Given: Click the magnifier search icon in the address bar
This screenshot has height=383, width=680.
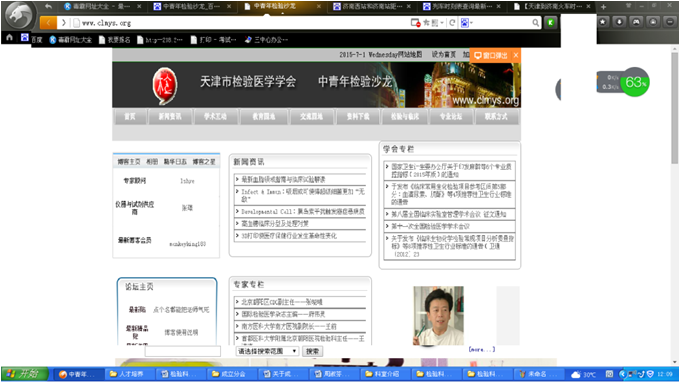Looking at the screenshot, I should coord(536,23).
